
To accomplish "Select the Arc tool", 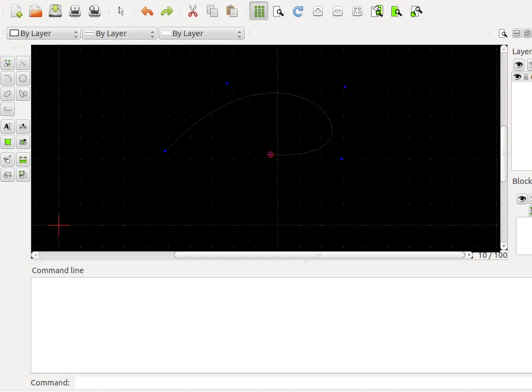I will tap(7, 78).
